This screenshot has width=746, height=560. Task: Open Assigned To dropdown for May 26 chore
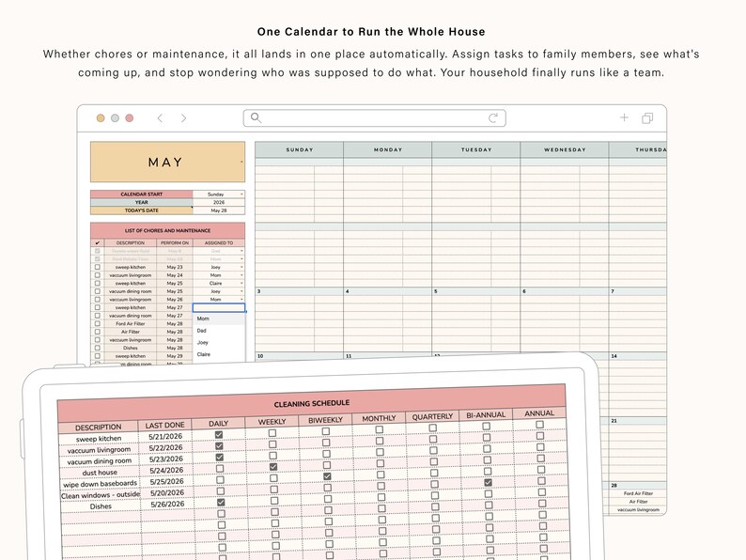click(241, 300)
